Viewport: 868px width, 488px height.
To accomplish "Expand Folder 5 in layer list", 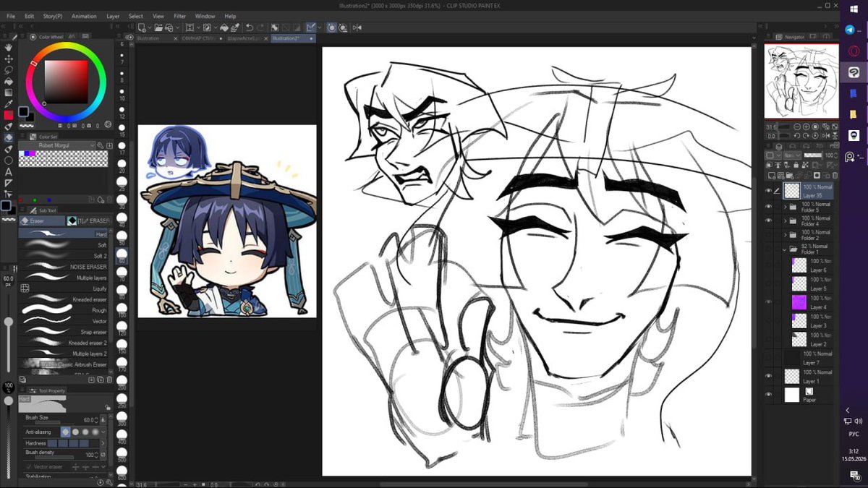I will point(786,207).
